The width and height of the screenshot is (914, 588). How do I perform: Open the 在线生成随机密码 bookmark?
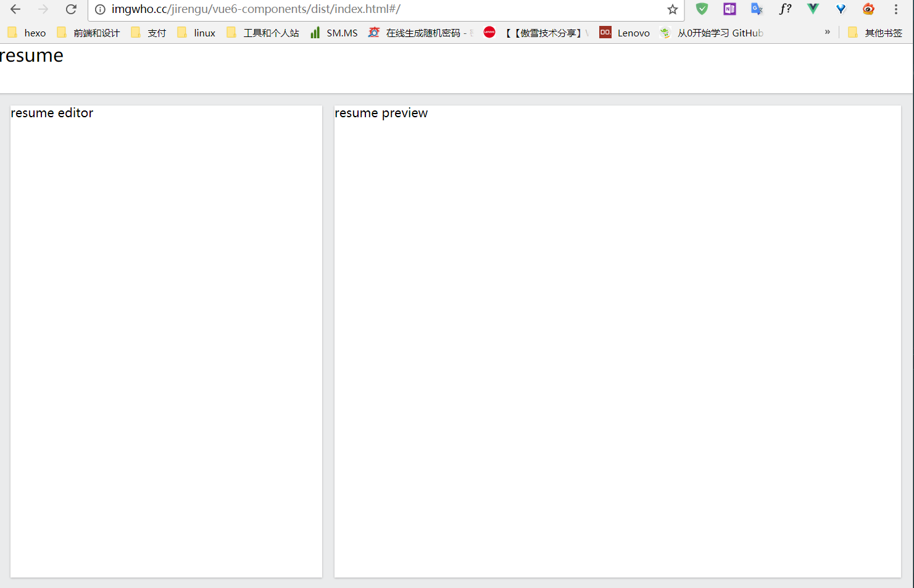(421, 33)
